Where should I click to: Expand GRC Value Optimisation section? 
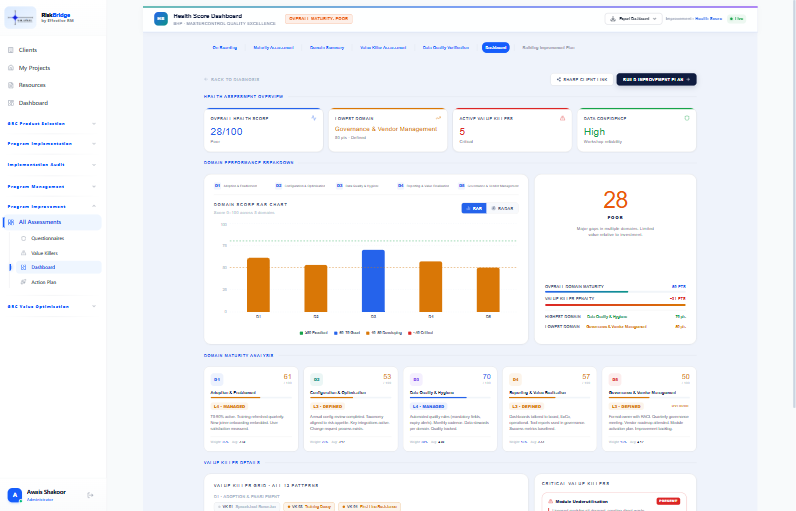(53, 306)
